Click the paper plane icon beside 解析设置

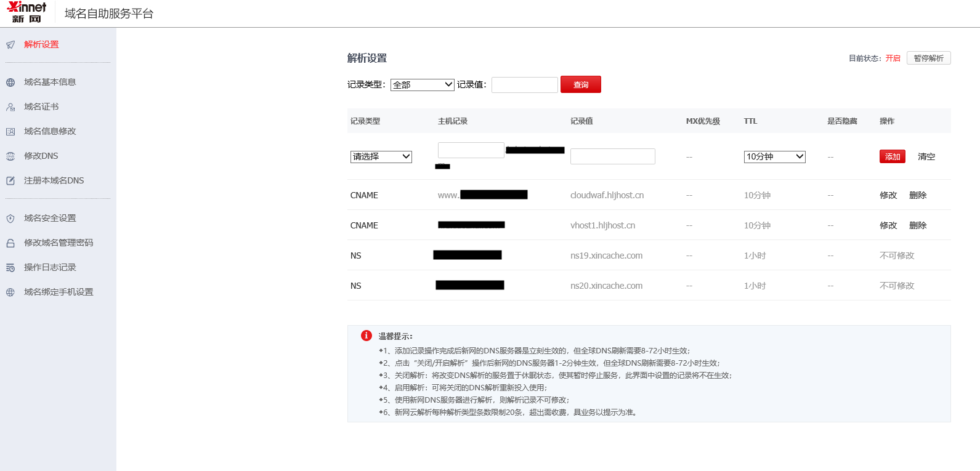pos(10,45)
